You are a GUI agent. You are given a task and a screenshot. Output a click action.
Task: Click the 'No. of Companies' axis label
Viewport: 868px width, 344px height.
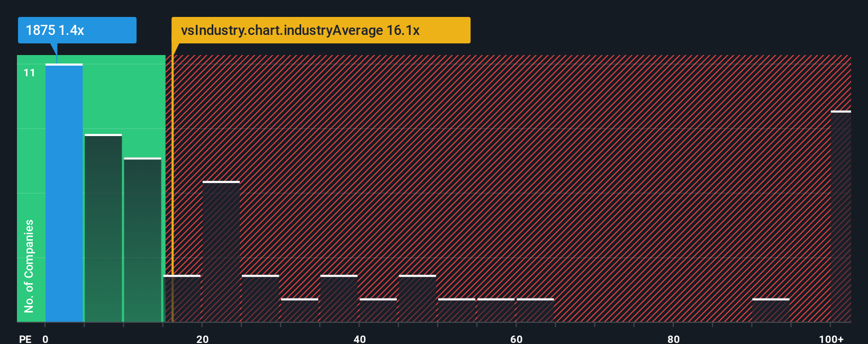[x=29, y=266]
